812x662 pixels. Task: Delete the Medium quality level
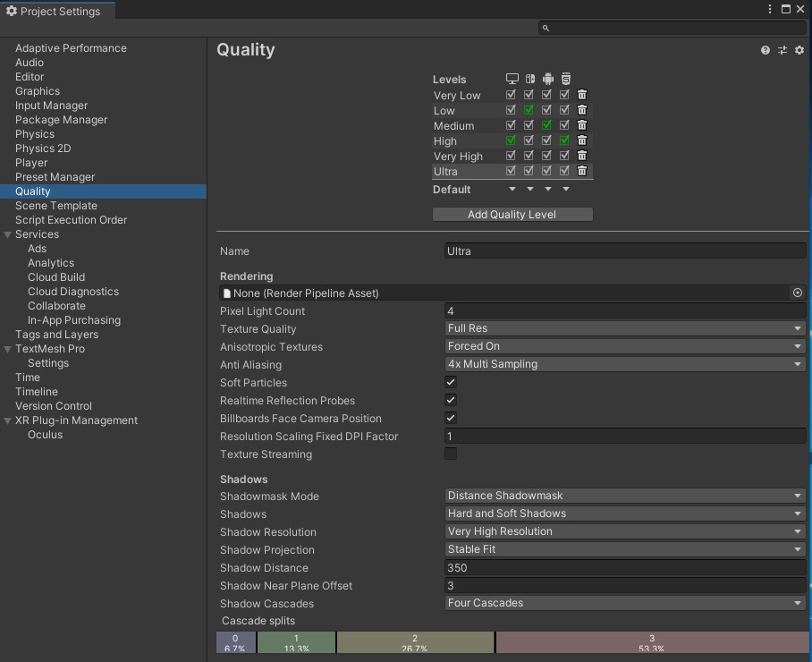click(x=582, y=125)
